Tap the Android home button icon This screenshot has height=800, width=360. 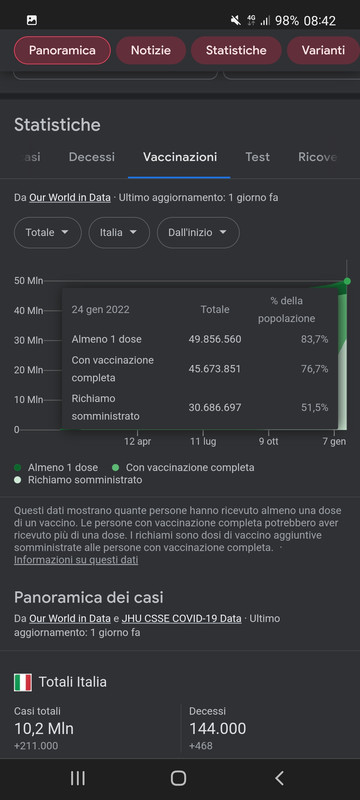[178, 778]
